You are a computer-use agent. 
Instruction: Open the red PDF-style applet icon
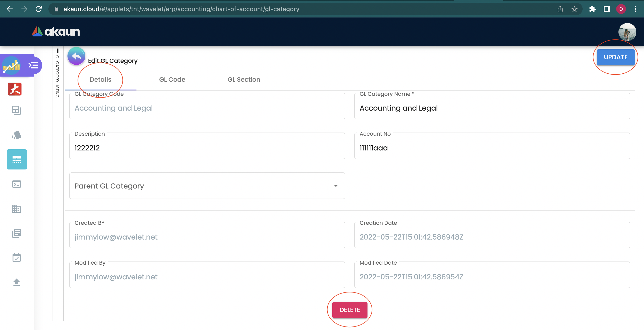(15, 89)
